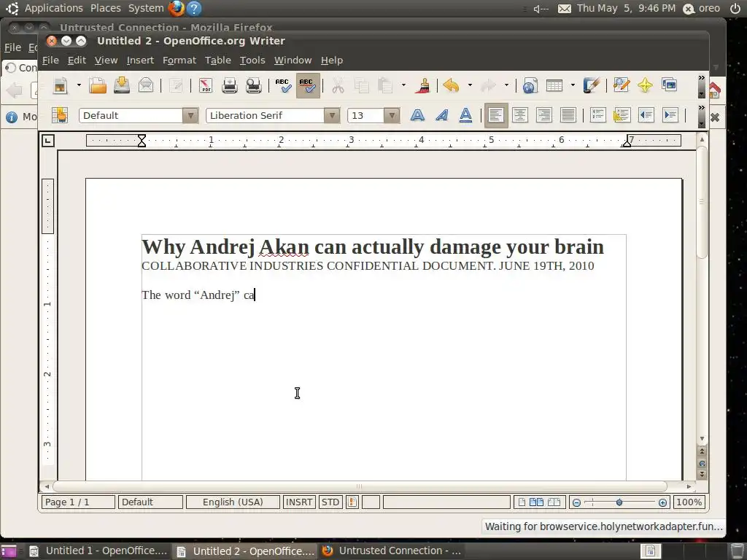The image size is (747, 560).
Task: Export directly as PDF icon
Action: point(205,86)
